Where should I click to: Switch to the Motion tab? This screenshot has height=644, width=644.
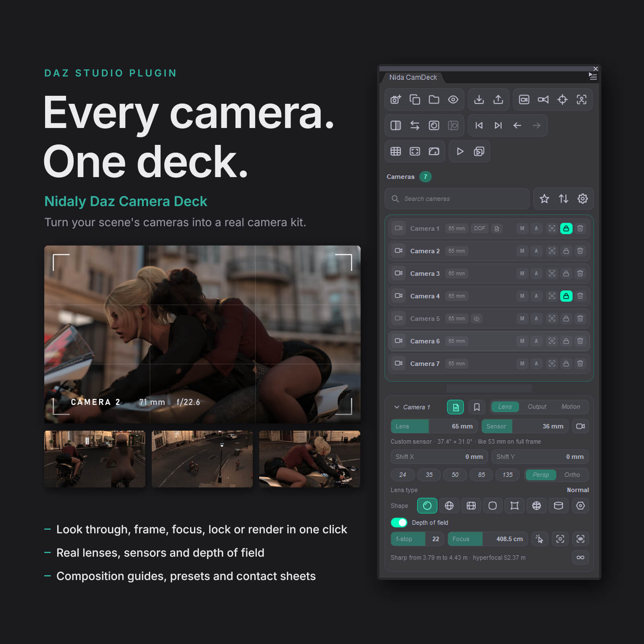pyautogui.click(x=570, y=407)
